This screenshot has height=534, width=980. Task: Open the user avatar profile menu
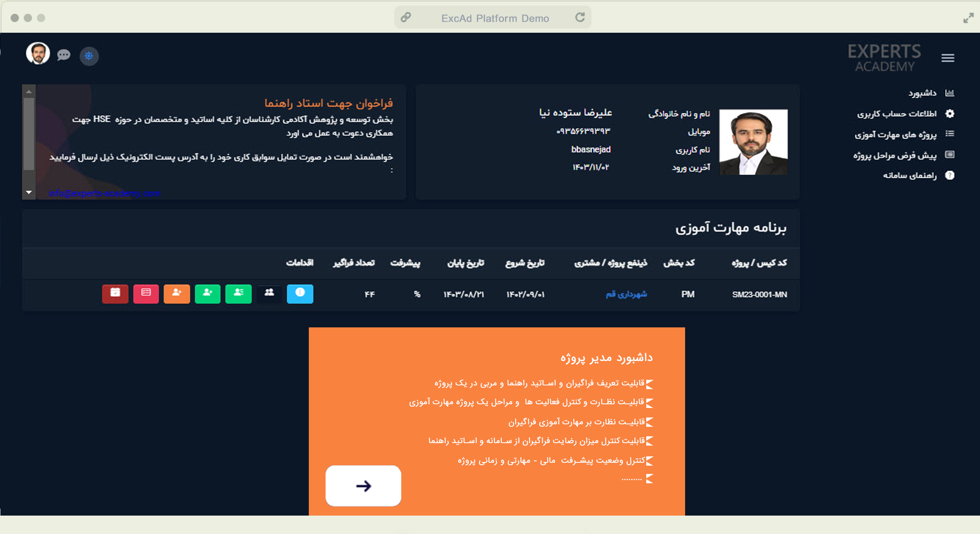[38, 53]
